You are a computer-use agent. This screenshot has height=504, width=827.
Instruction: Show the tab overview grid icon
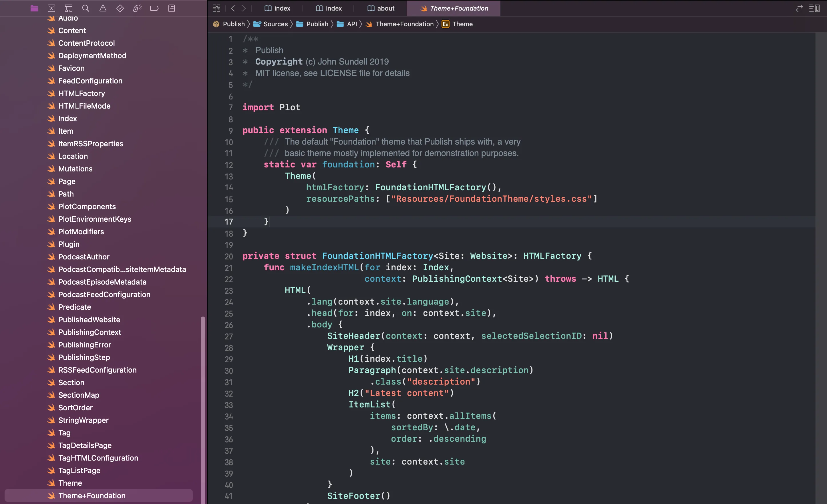point(216,8)
